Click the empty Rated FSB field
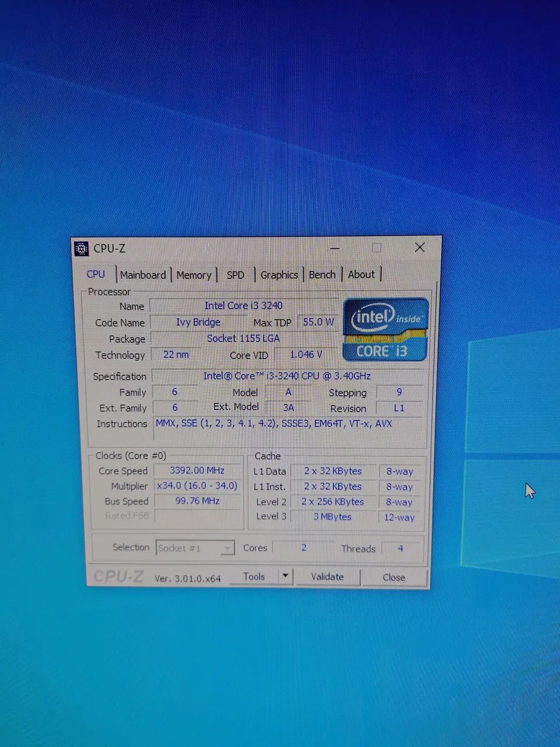Viewport: 560px width, 747px height. (x=197, y=516)
